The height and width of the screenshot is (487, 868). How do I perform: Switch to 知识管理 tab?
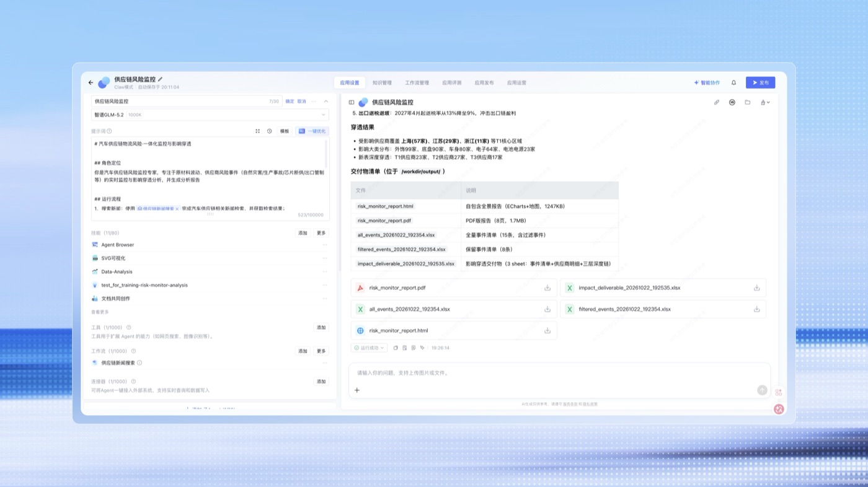click(x=382, y=82)
